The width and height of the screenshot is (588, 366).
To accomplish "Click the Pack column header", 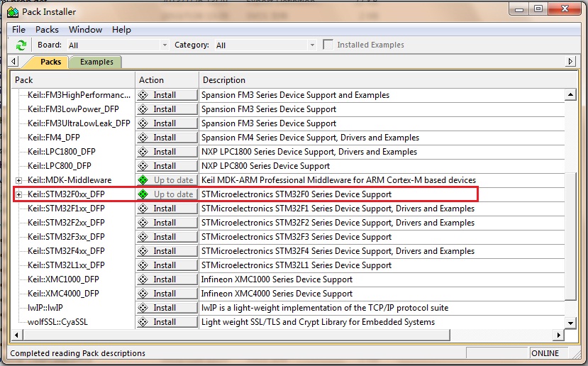I will click(x=73, y=80).
